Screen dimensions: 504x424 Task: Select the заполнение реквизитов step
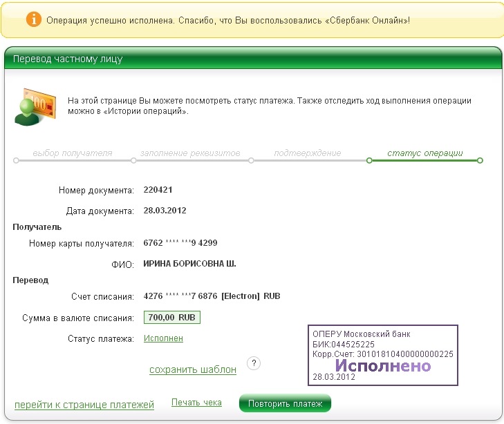pyautogui.click(x=189, y=153)
